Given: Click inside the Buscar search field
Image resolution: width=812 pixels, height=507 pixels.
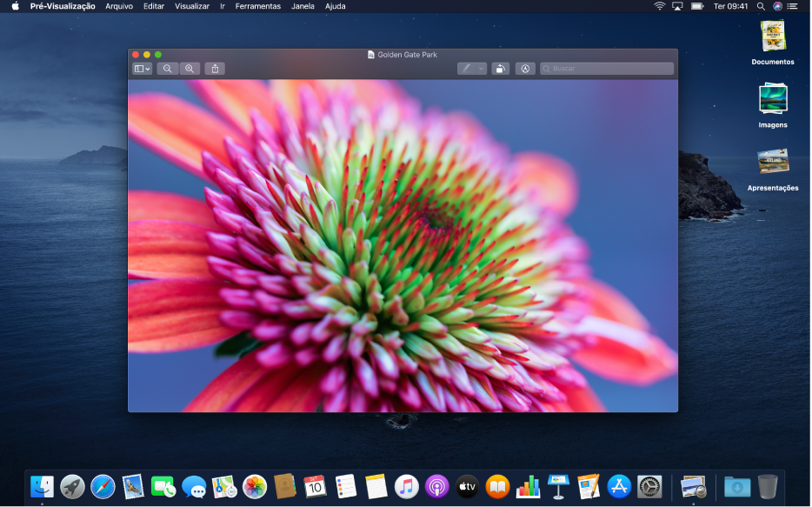Looking at the screenshot, I should pyautogui.click(x=606, y=68).
